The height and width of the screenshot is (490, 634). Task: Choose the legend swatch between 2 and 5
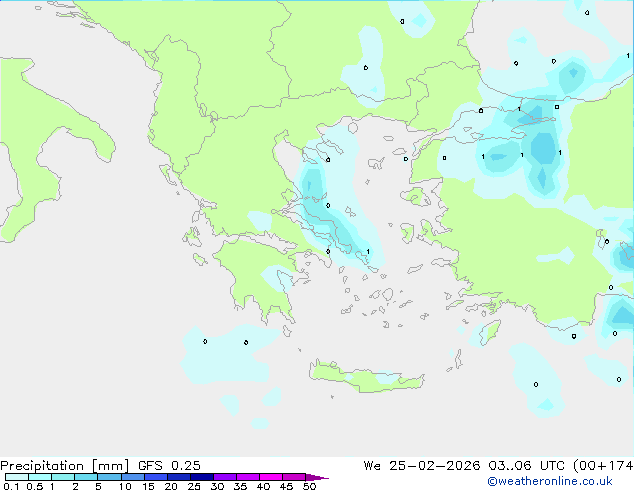(87, 477)
